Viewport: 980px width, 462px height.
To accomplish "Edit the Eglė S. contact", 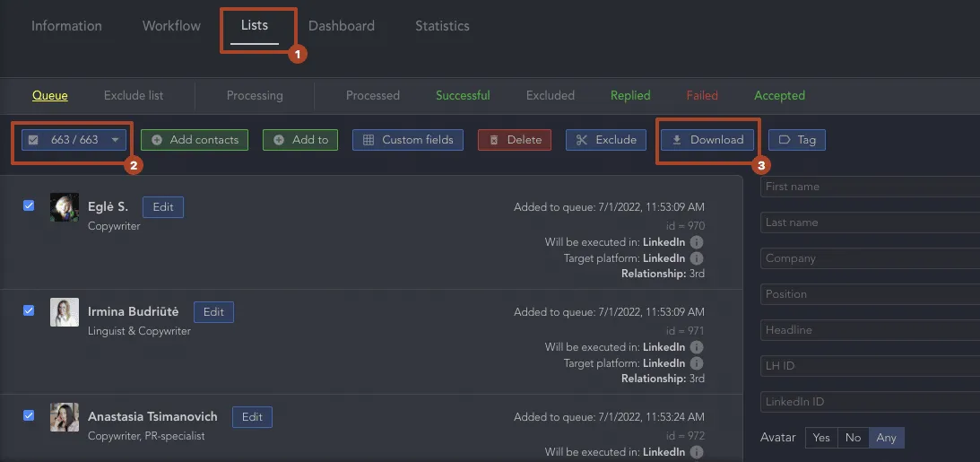I will pyautogui.click(x=163, y=207).
